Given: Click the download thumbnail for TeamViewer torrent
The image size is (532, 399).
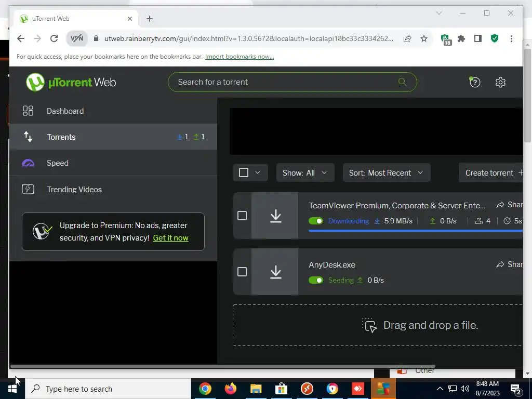Looking at the screenshot, I should click(275, 216).
